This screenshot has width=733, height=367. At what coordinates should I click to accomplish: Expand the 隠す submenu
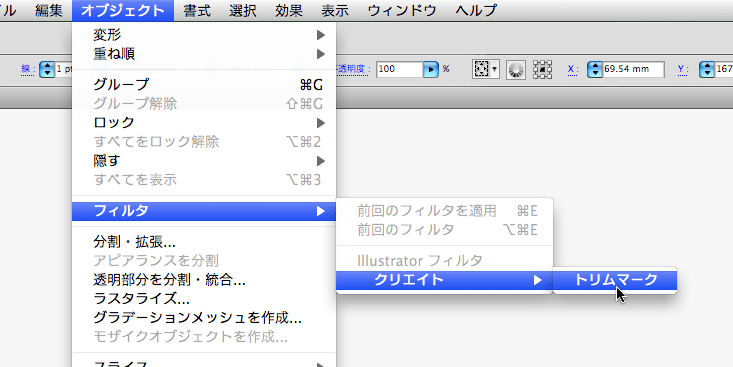click(204, 161)
